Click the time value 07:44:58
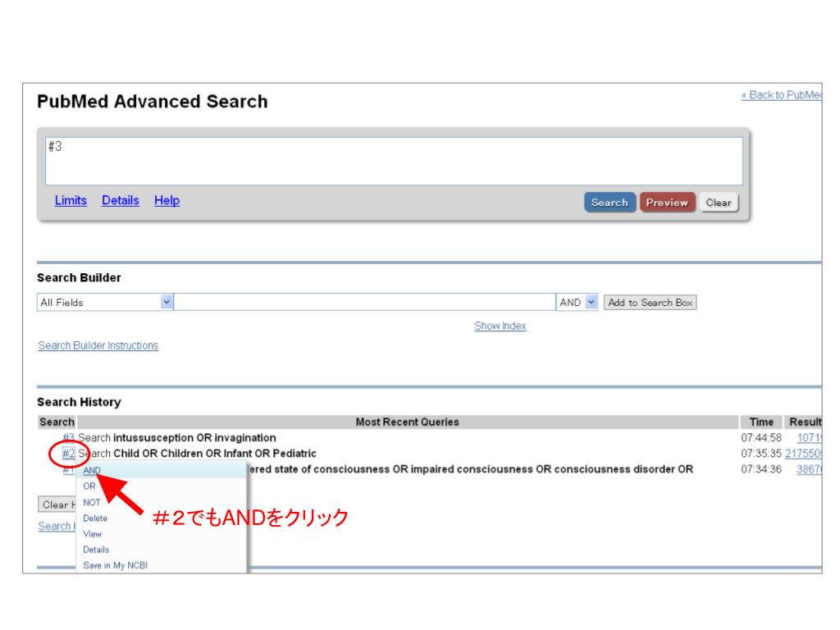Screen dimensions: 840x630 coord(761,438)
